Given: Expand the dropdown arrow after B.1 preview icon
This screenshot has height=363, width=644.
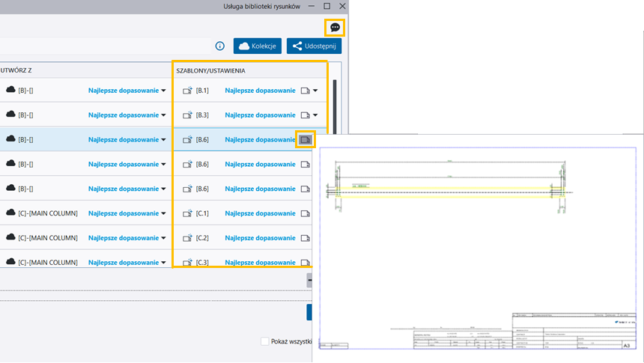Looking at the screenshot, I should [316, 91].
